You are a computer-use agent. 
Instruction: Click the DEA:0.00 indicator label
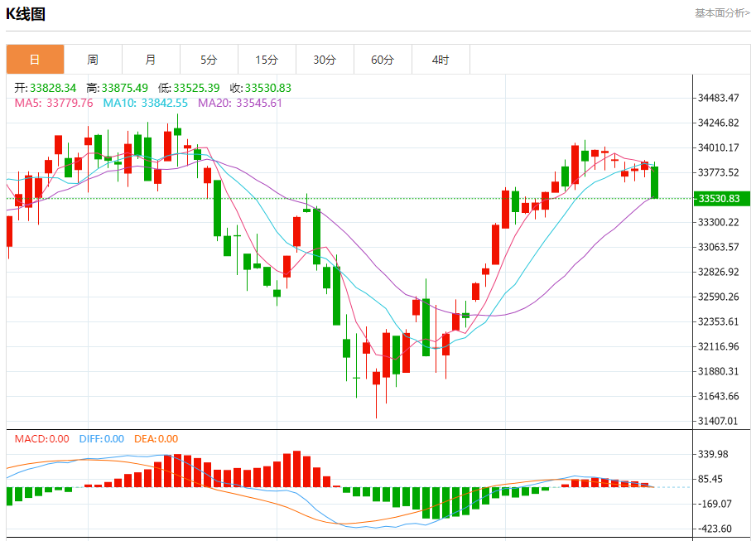coord(156,439)
